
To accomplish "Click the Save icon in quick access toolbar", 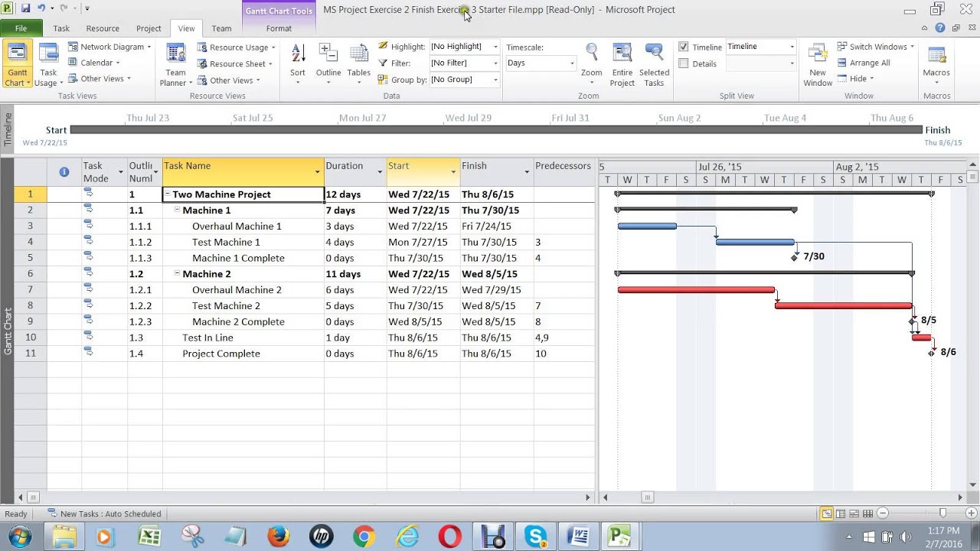I will [x=25, y=8].
